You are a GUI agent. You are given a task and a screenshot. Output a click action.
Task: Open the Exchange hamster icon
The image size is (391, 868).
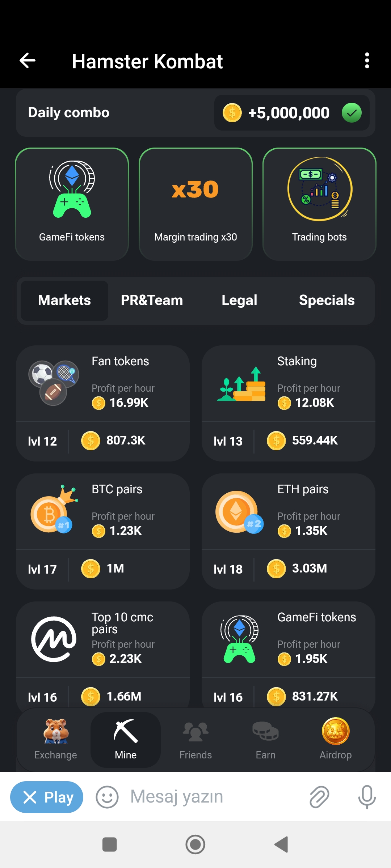56,731
